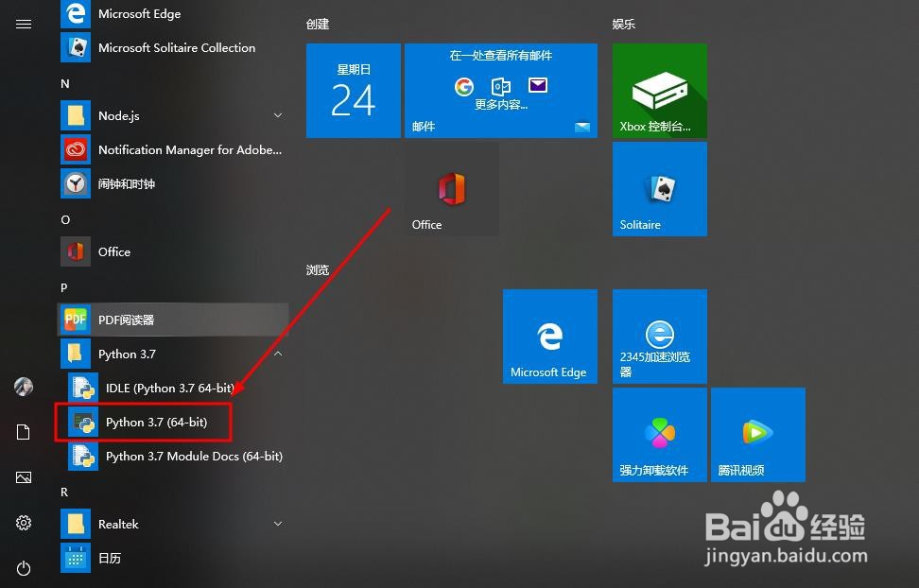This screenshot has height=588, width=919.
Task: Open the 邮件 mail tile
Action: click(501, 91)
